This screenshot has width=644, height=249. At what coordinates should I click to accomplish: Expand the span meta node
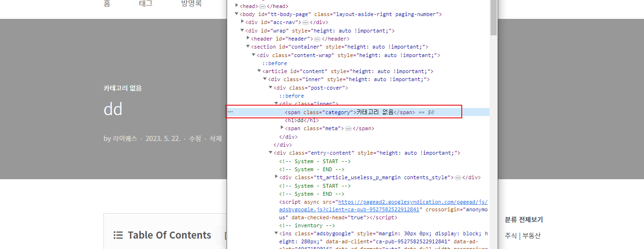(282, 128)
